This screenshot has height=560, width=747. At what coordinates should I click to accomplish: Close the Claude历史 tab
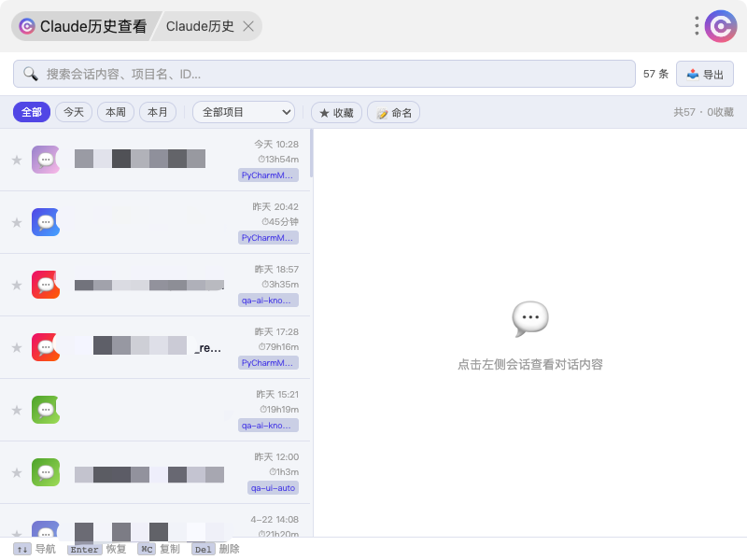tap(248, 26)
